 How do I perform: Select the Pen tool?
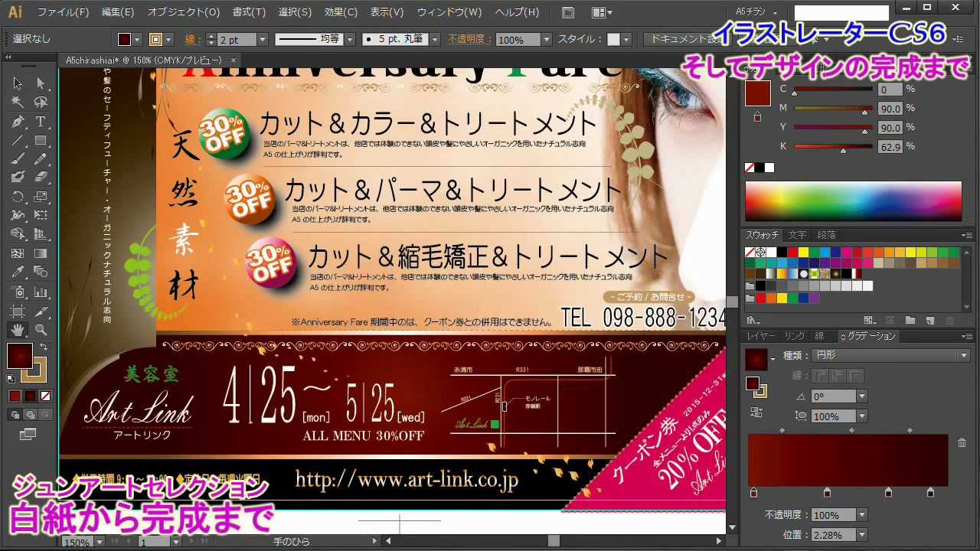(x=18, y=122)
